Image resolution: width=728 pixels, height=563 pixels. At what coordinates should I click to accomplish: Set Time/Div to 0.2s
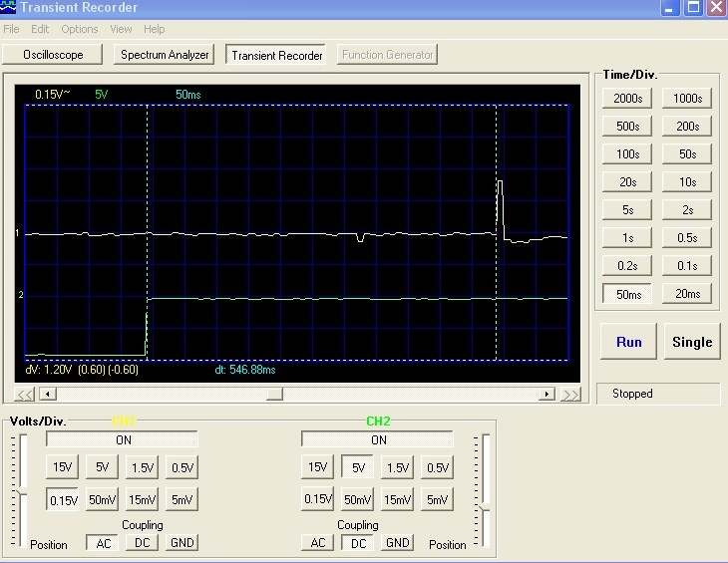627,266
